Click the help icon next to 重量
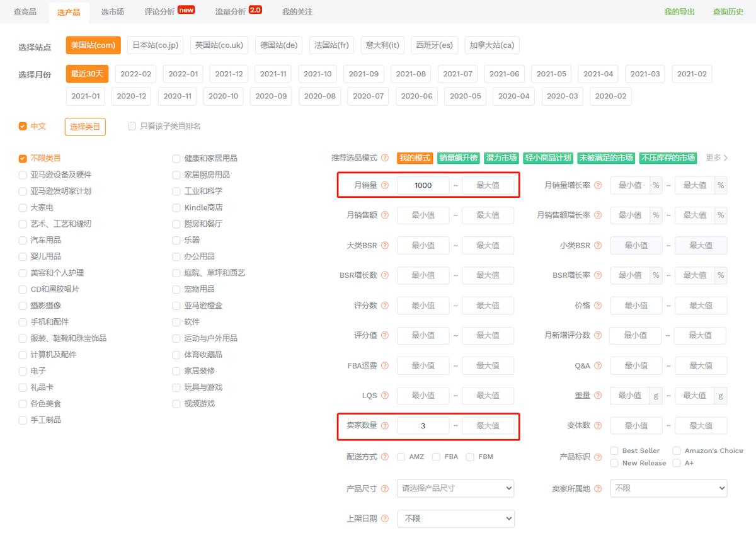This screenshot has width=756, height=533. pos(597,396)
